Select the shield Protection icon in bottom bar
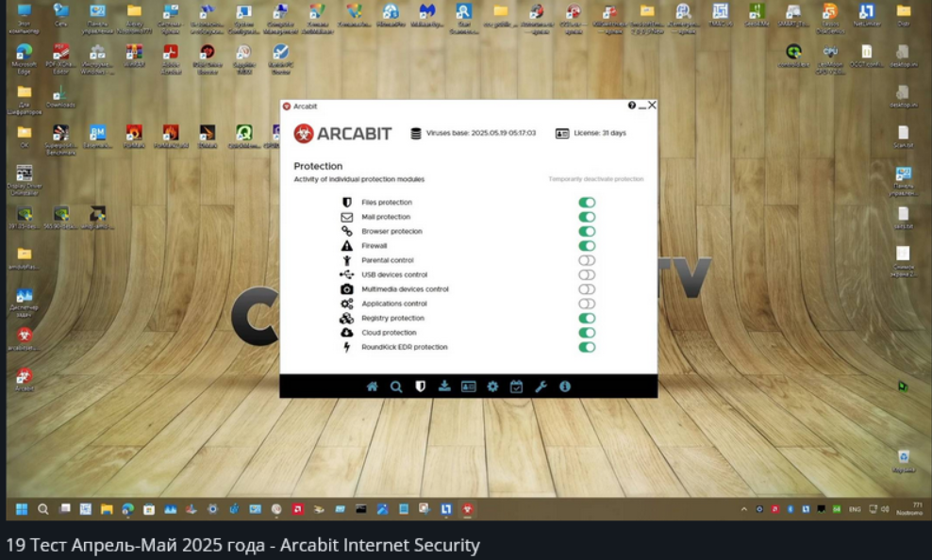Screen dimensions: 932x560 (420, 387)
